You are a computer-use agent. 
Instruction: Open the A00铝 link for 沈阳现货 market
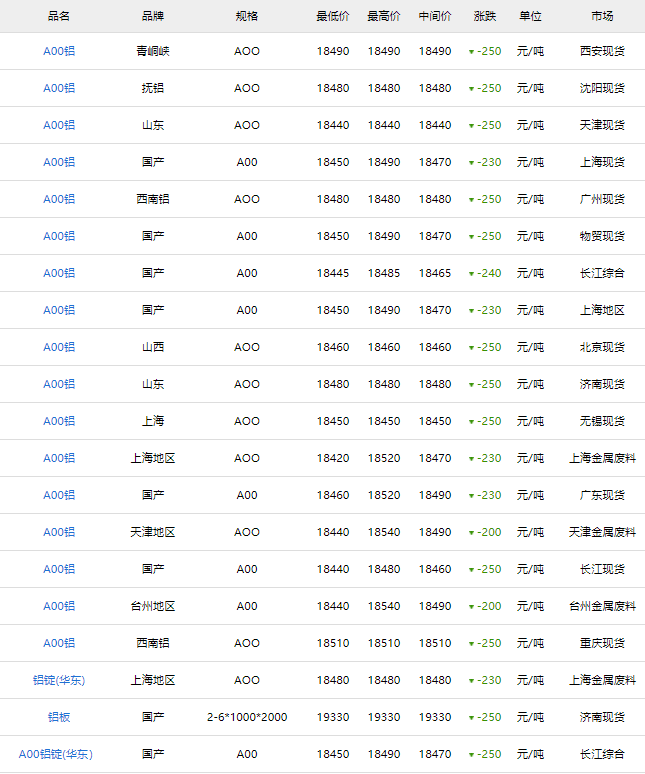point(59,88)
